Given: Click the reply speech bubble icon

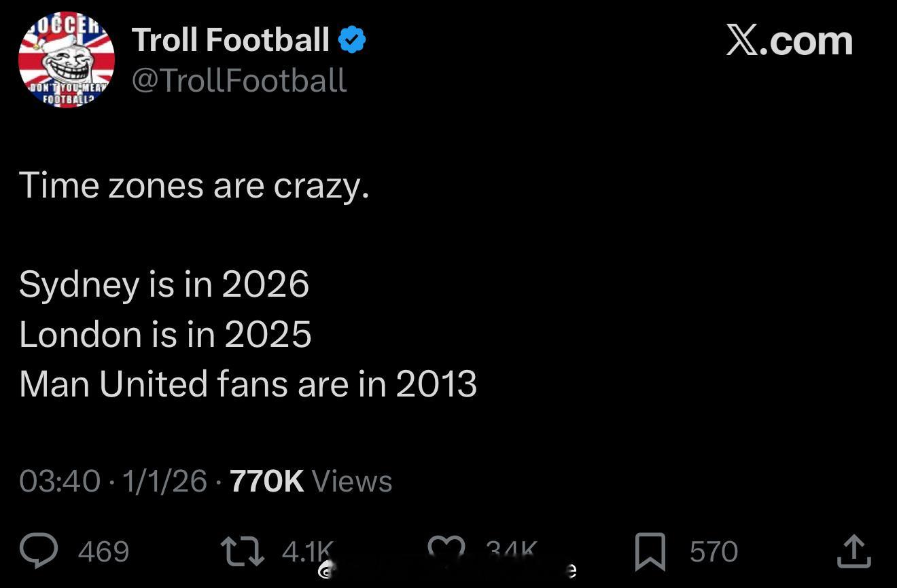Looking at the screenshot, I should [x=39, y=551].
